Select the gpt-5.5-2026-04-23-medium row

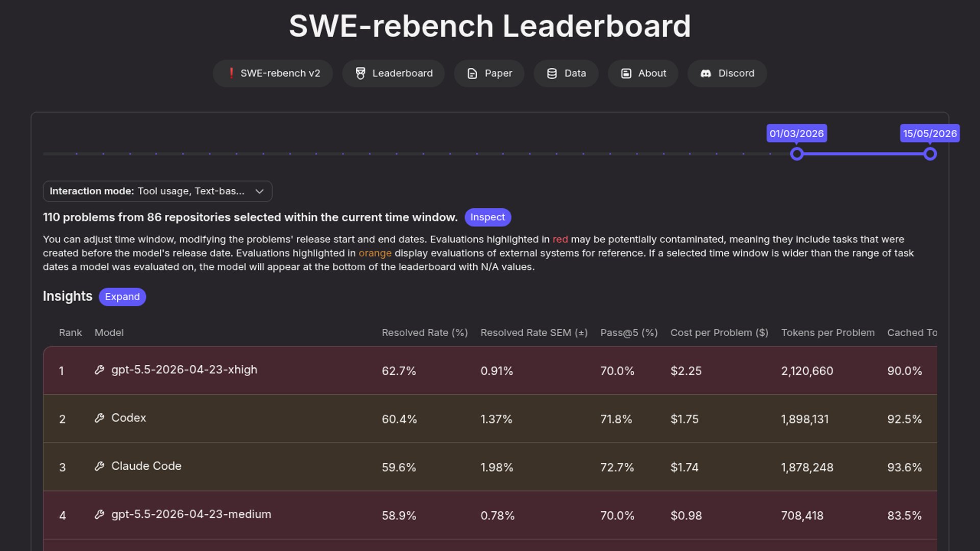(x=490, y=515)
